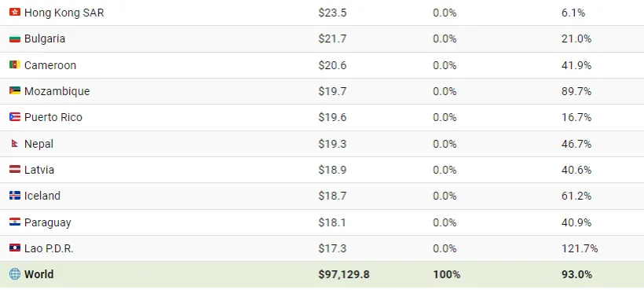Click the Mozambique flag icon

click(15, 91)
